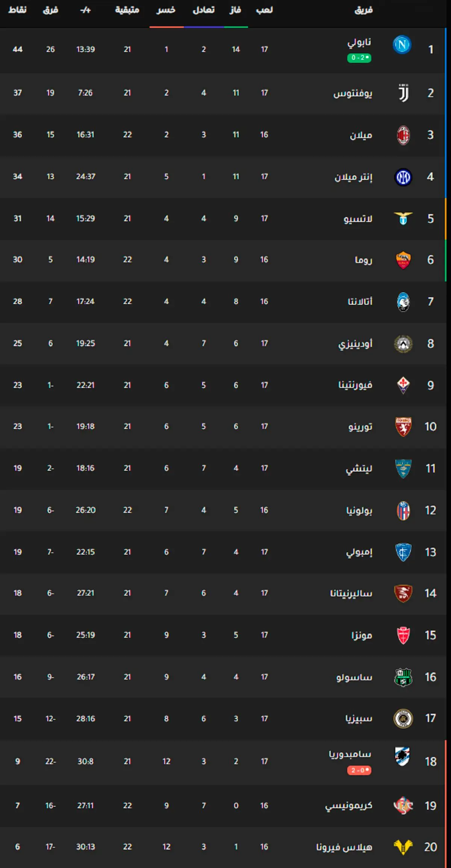Click the Lazio eagle crest
Image resolution: width=451 pixels, height=868 pixels.
pyautogui.click(x=403, y=218)
